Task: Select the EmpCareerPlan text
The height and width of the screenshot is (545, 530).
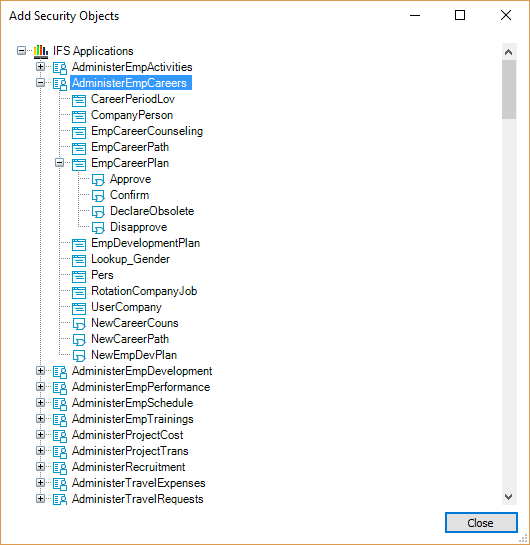Action: click(x=130, y=163)
